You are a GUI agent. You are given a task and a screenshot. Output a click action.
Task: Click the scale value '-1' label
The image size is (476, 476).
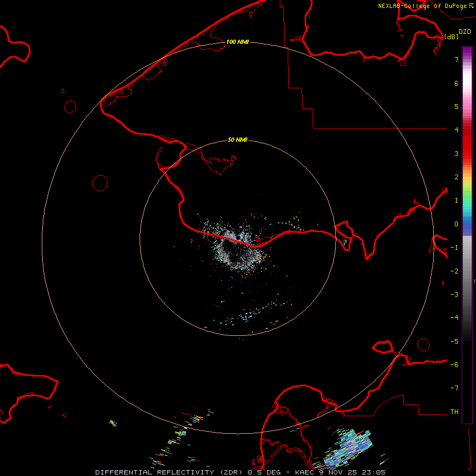coord(454,248)
